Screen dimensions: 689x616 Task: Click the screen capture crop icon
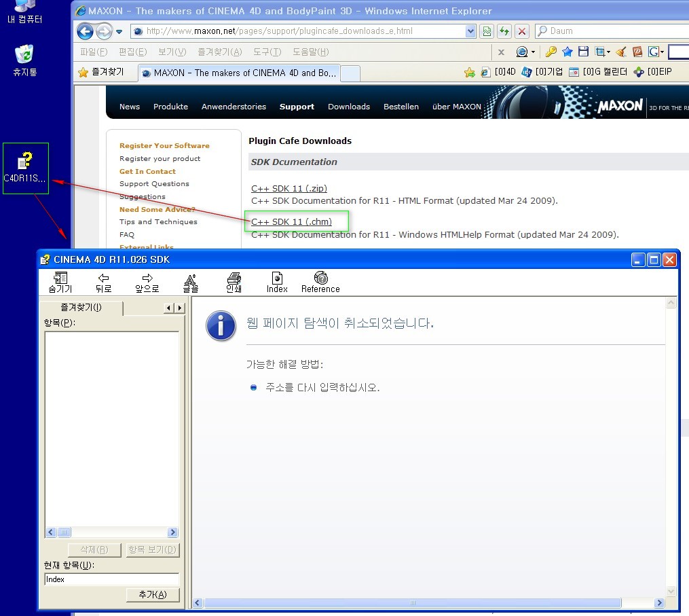coord(599,52)
